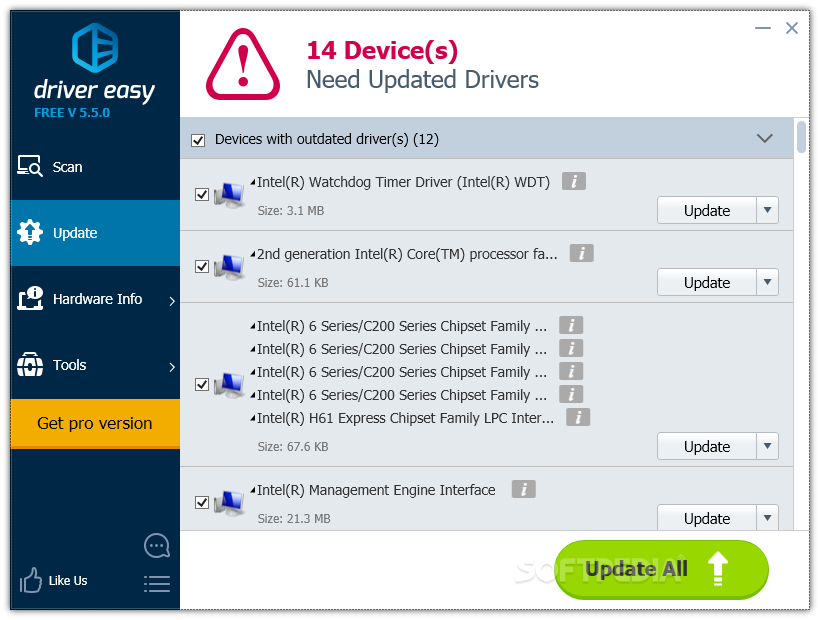The width and height of the screenshot is (820, 620).
Task: Uncheck the 2nd generation Intel Core processor checkbox
Action: (x=202, y=267)
